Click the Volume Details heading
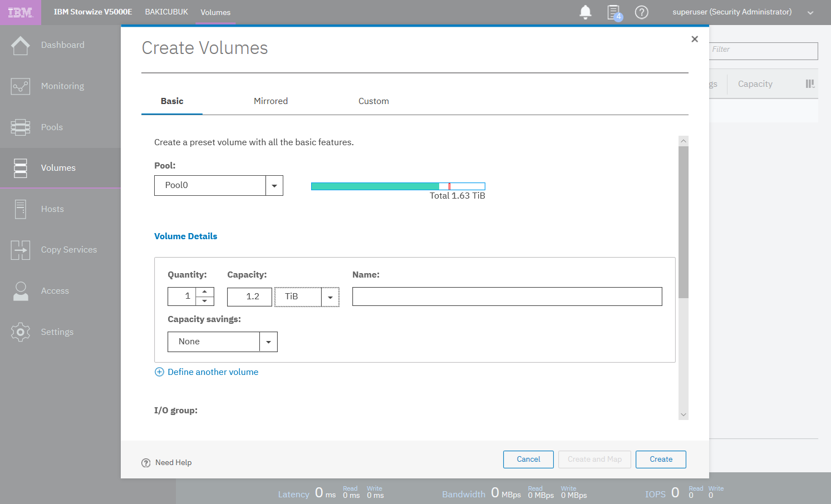The height and width of the screenshot is (504, 831). tap(185, 236)
